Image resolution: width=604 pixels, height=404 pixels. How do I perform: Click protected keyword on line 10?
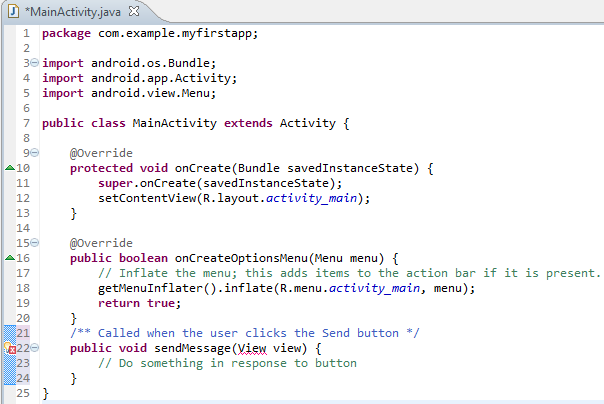[x=101, y=168]
